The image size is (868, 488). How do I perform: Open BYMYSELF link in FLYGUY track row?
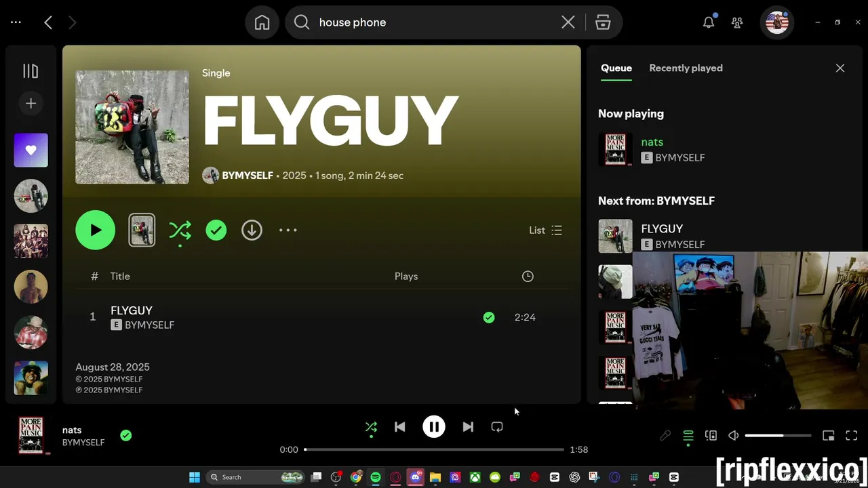coord(150,325)
